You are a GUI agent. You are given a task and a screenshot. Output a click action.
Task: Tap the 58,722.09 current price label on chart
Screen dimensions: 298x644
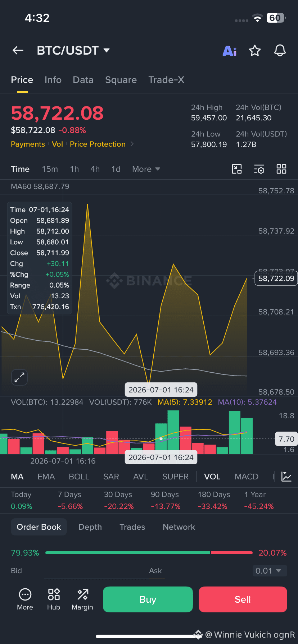276,279
